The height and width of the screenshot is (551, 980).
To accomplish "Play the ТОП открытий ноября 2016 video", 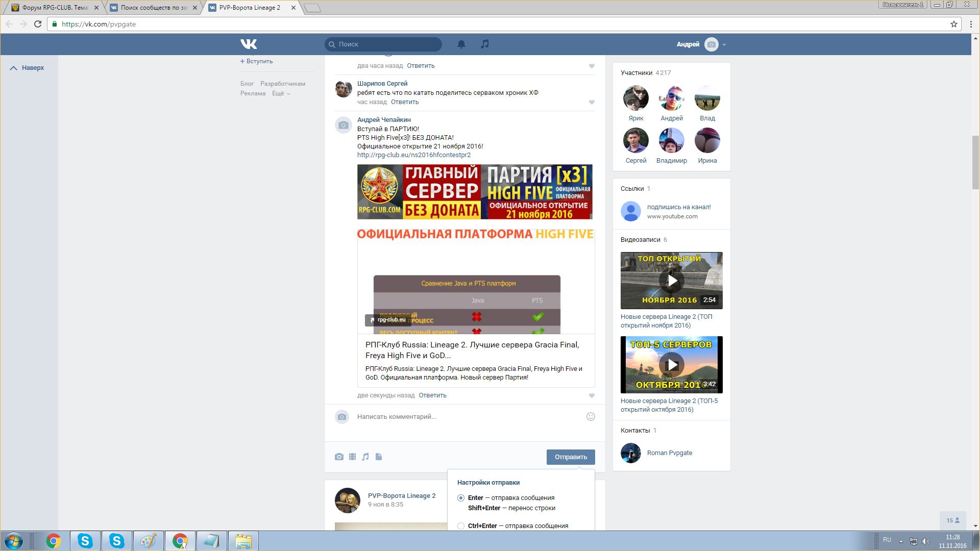I will [x=671, y=280].
